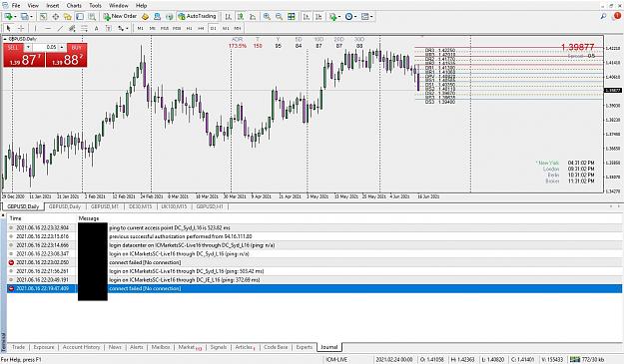Click the trade volume 0.05 field

[x=46, y=47]
